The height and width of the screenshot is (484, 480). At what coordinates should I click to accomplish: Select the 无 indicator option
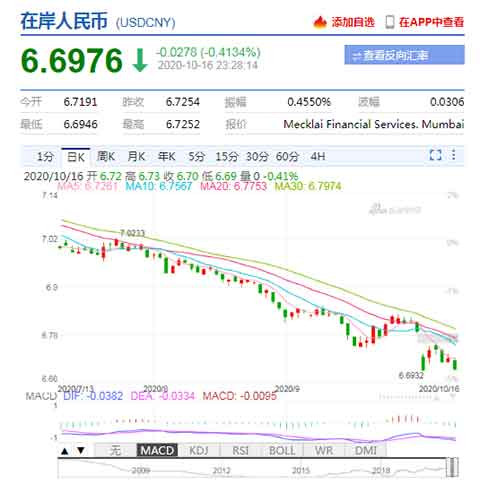pos(115,451)
